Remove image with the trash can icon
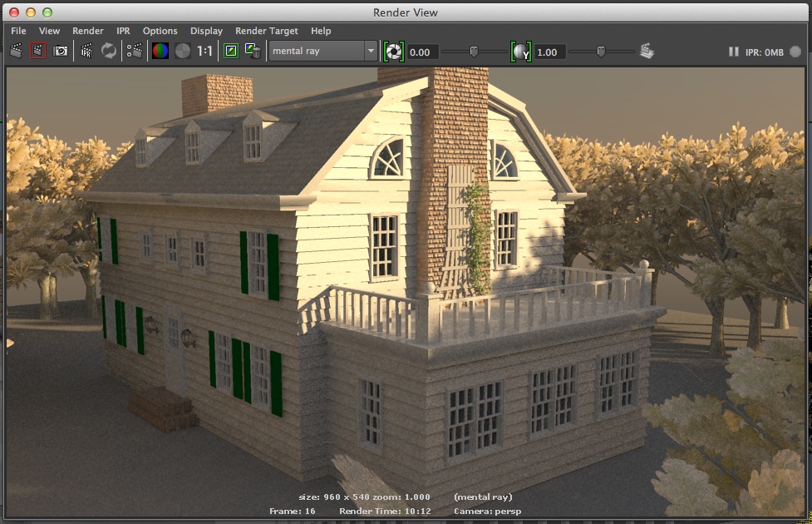This screenshot has width=812, height=524. pyautogui.click(x=253, y=51)
